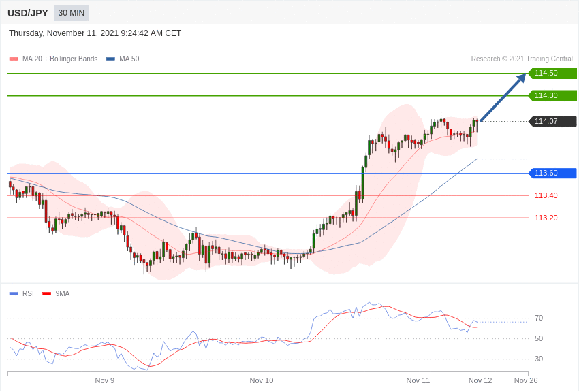Click the 114.50 green resistance price tag
The height and width of the screenshot is (392, 579).
(552, 73)
